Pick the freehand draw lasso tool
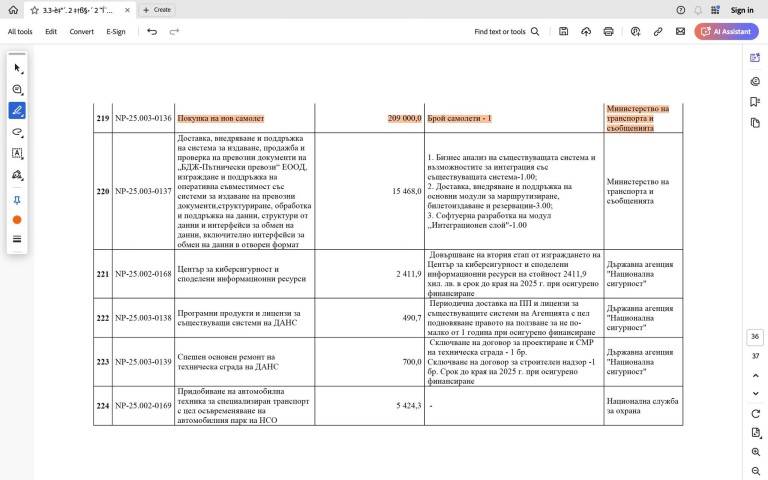 point(17,132)
